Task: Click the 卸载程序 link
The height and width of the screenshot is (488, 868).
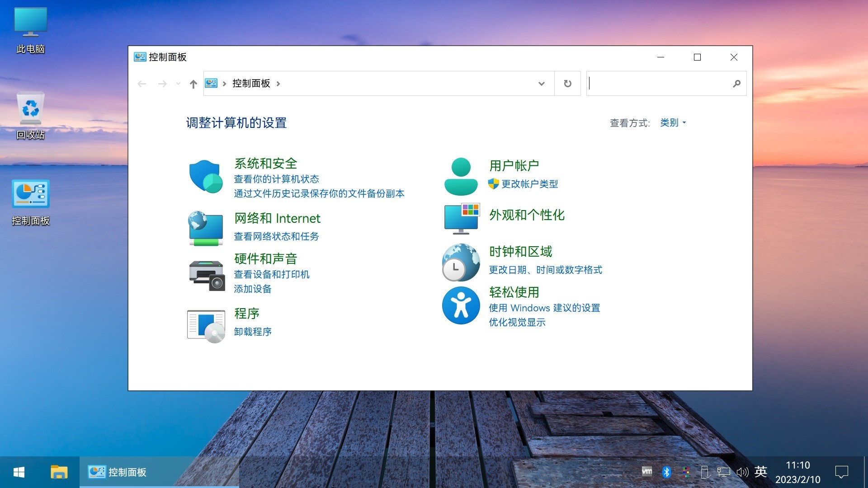Action: point(253,332)
